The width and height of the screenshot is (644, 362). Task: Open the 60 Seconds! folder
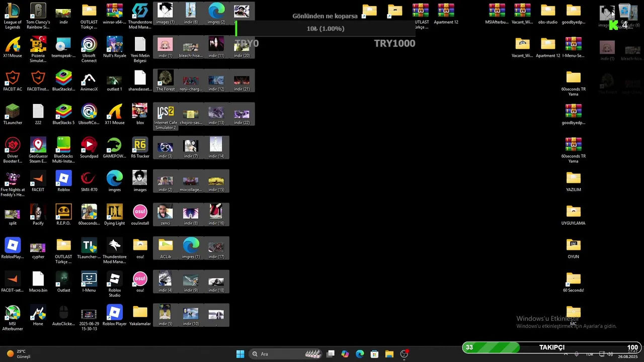point(573,282)
